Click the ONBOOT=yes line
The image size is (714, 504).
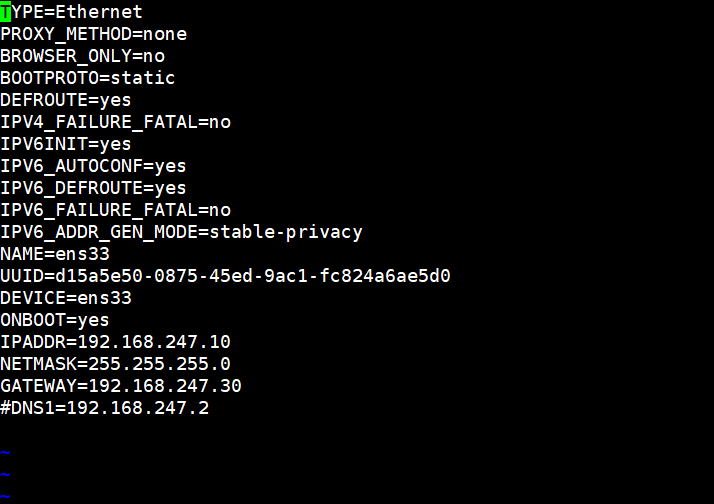55,320
